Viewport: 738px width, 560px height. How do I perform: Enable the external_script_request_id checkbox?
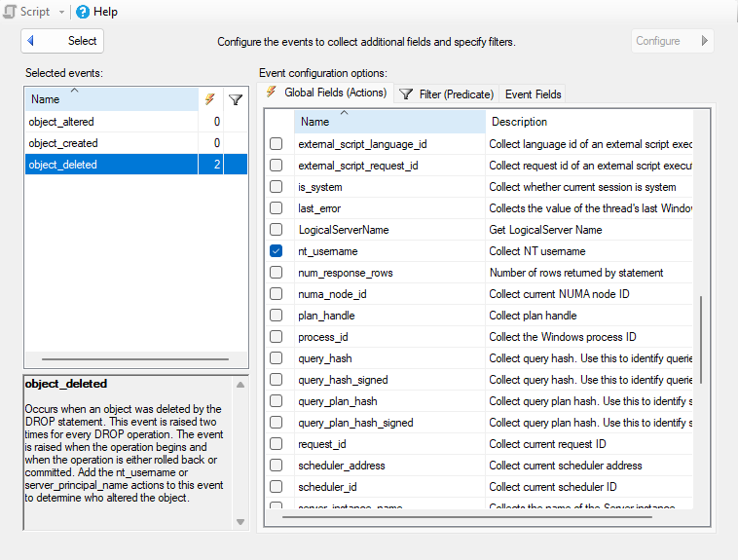[x=277, y=166]
